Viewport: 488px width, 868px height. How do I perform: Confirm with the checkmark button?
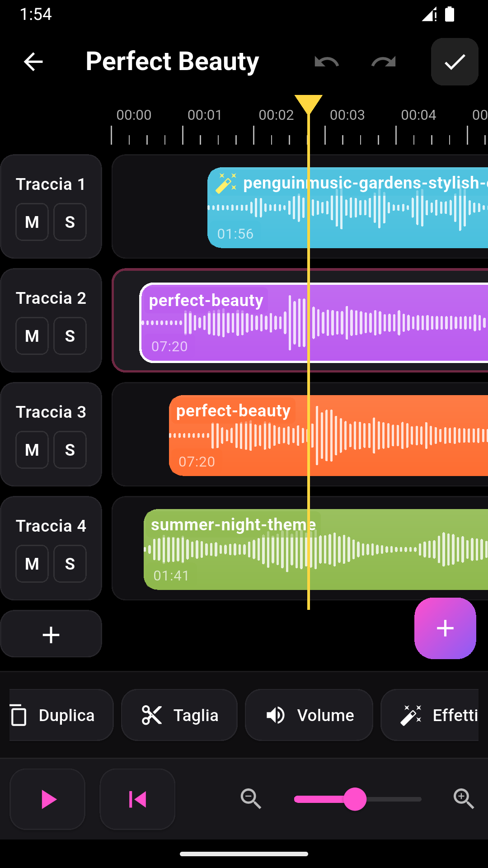(x=455, y=62)
